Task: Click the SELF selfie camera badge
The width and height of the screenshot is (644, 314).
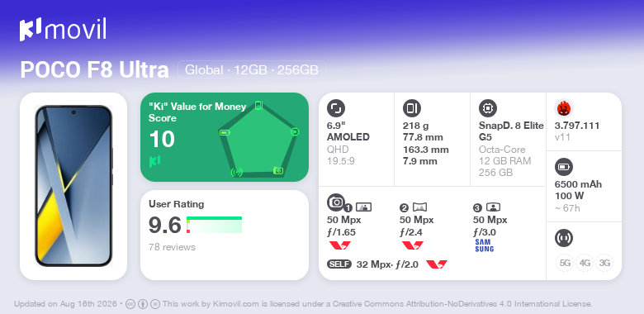Action: [x=339, y=264]
